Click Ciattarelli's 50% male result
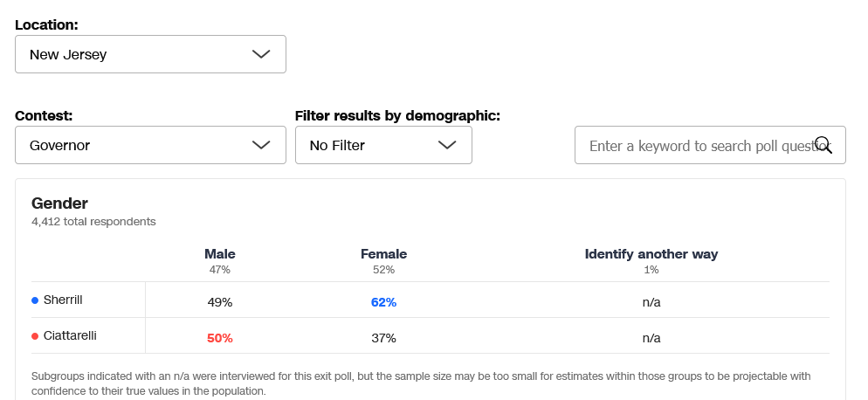Viewport: 868px width, 400px height. (220, 338)
